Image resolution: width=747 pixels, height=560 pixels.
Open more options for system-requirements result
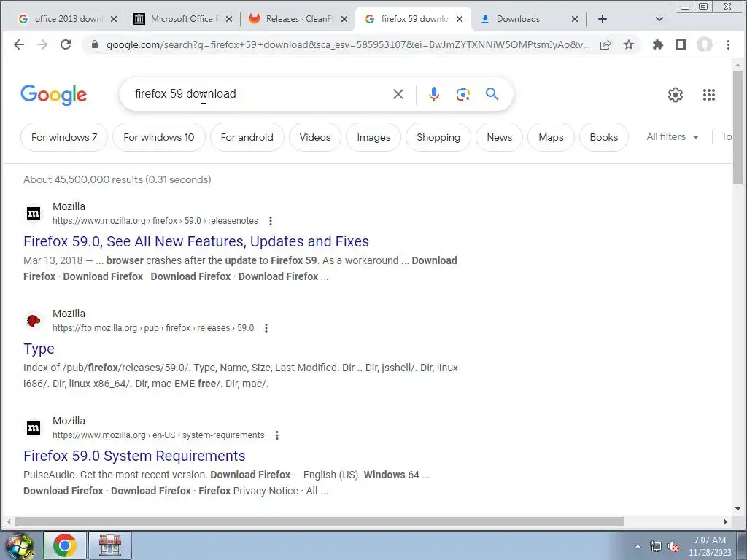coord(276,435)
